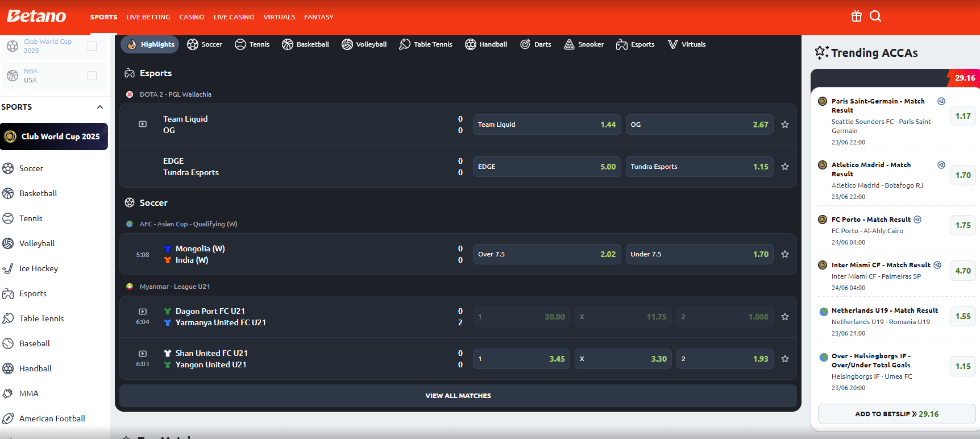Viewport: 980px width, 439px height.
Task: Open Club World Cup 2025 sidebar button
Action: [x=54, y=136]
